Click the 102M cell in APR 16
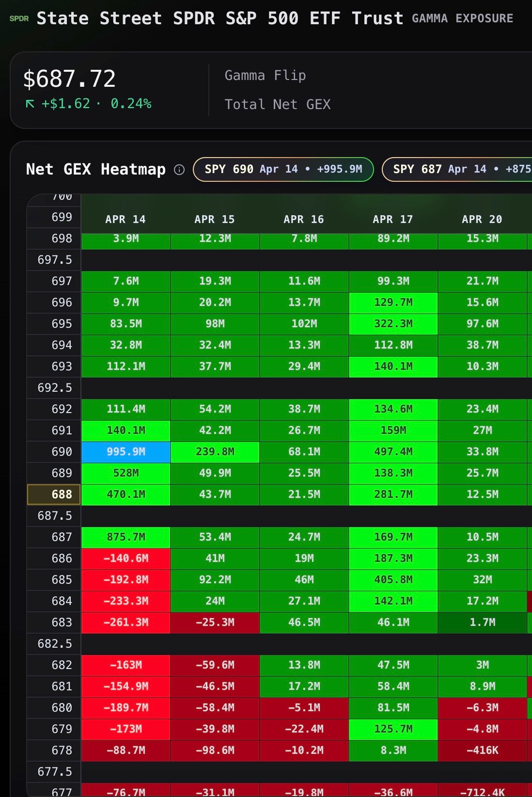The image size is (532, 797). (x=304, y=324)
